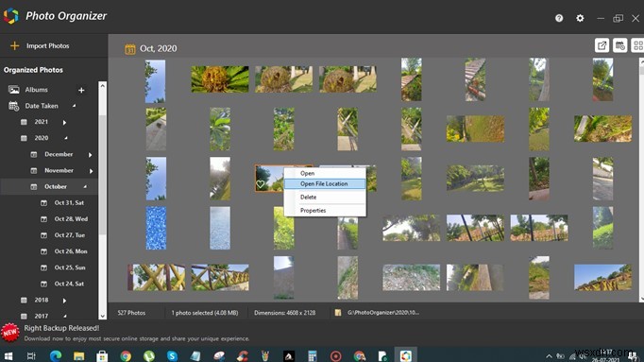The width and height of the screenshot is (644, 362).
Task: Open File Explorer from taskbar
Action: [79, 355]
